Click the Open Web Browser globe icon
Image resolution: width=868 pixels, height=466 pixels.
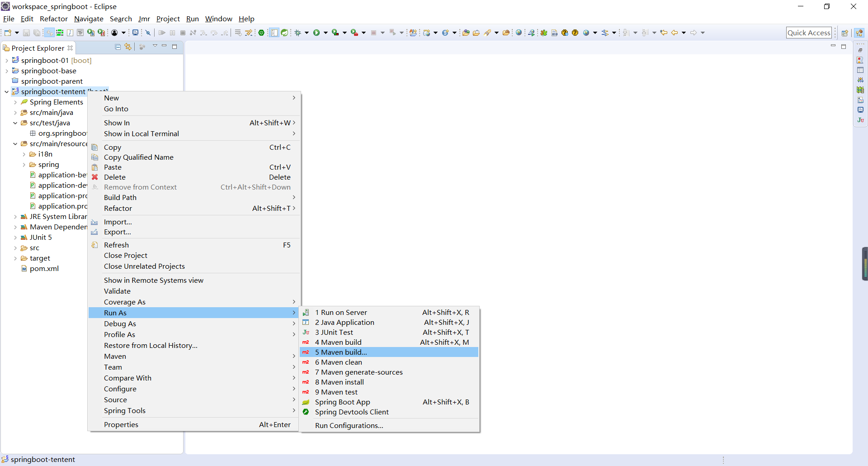[519, 33]
